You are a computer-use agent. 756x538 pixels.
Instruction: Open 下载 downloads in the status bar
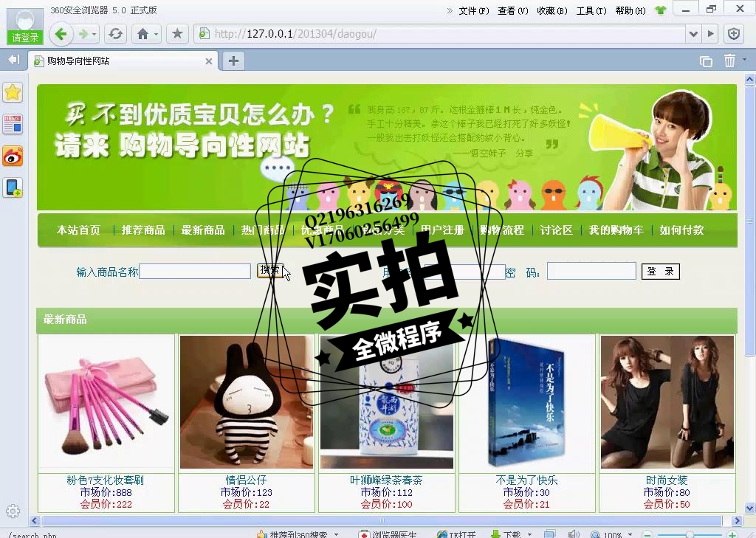(x=506, y=534)
